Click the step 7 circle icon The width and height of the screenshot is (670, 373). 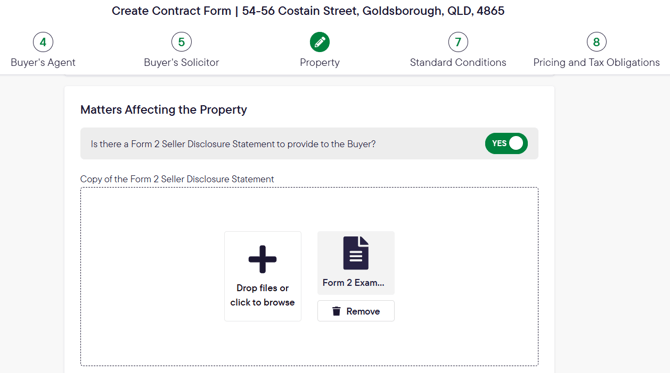(x=458, y=42)
